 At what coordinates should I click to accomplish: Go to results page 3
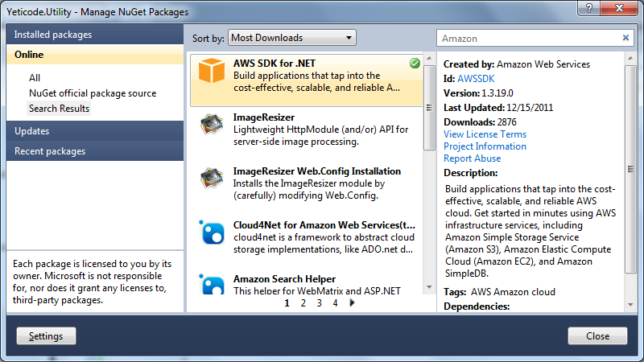pyautogui.click(x=319, y=303)
